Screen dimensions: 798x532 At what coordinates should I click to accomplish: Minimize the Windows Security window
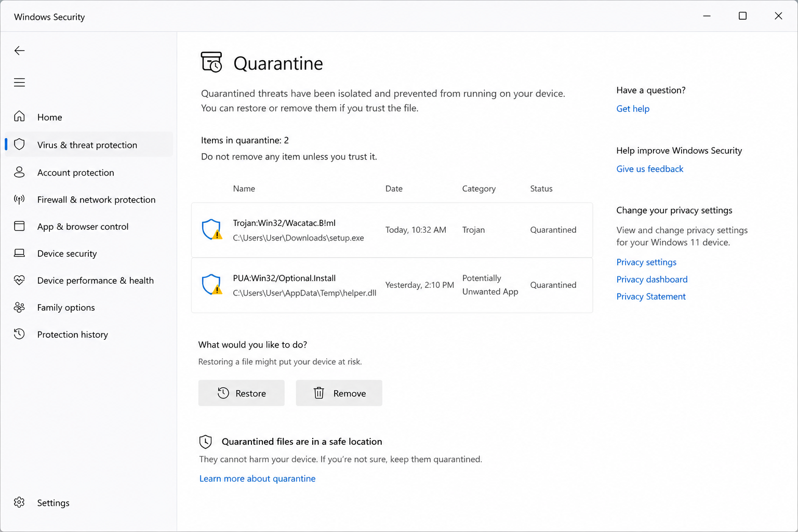tap(707, 16)
